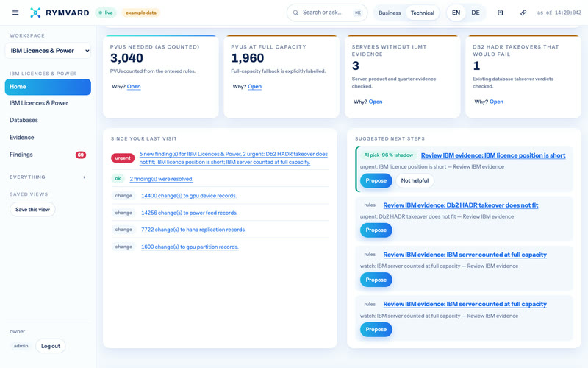Open why for servers without ILMT evidence
Screen dimensions: 588x368
click(376, 102)
